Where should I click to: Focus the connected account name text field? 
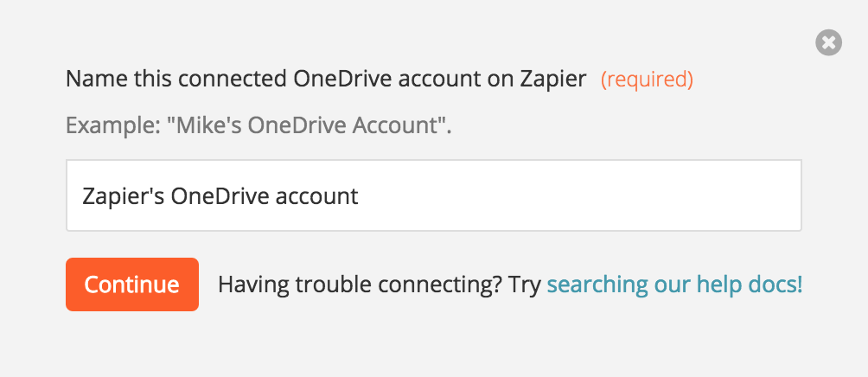pos(433,195)
